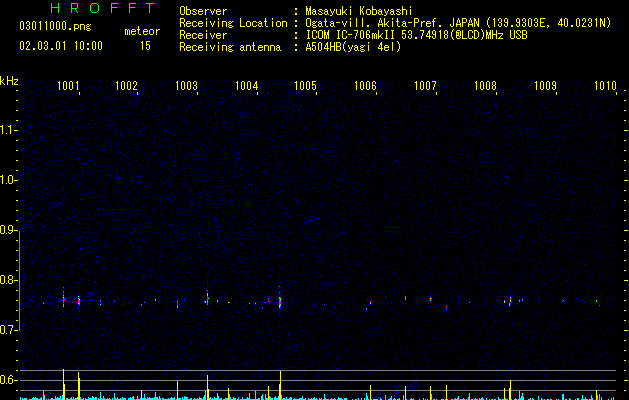Click the 1.1 frequency axis label
The width and height of the screenshot is (629, 400).
[8, 130]
